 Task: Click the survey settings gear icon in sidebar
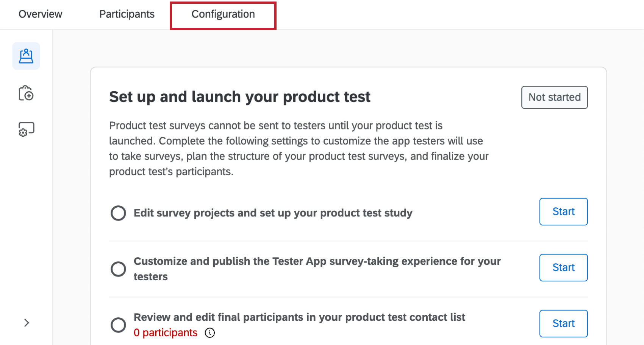click(26, 129)
